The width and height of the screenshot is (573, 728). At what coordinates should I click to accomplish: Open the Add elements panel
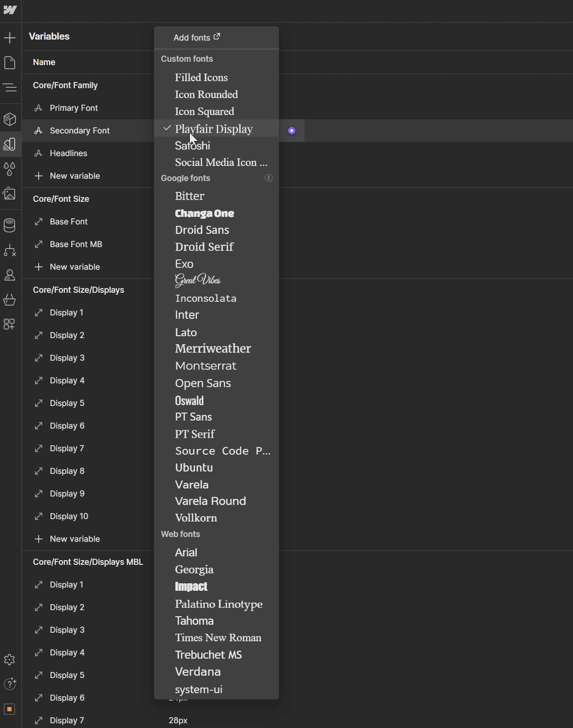(x=10, y=38)
